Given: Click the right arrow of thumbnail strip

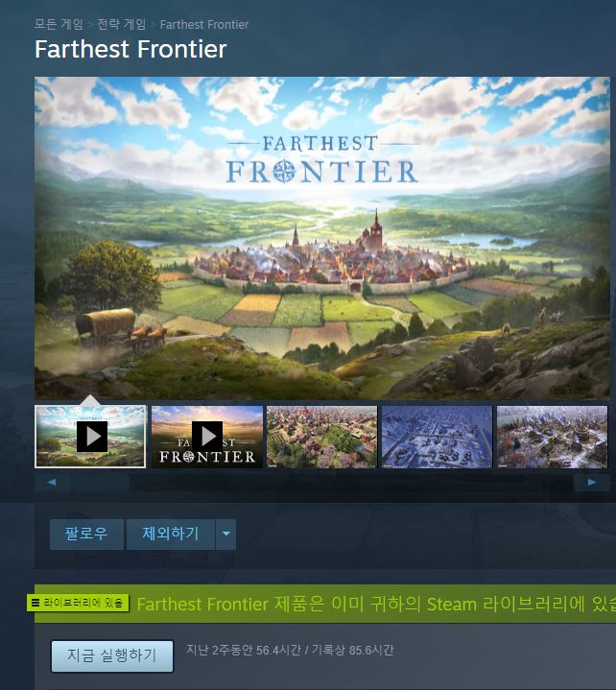Looking at the screenshot, I should [x=592, y=483].
